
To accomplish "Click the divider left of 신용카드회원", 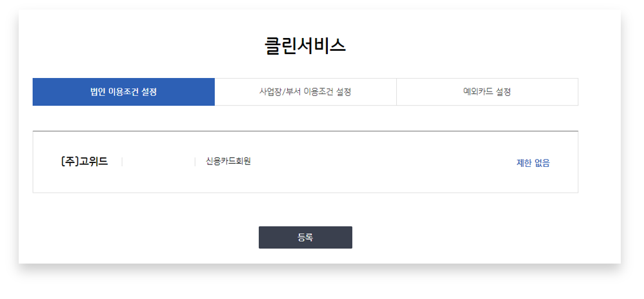I will (195, 162).
